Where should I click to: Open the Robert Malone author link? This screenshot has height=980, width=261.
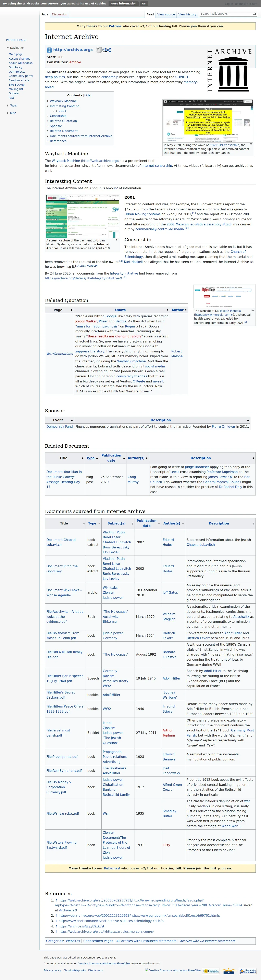(x=177, y=354)
